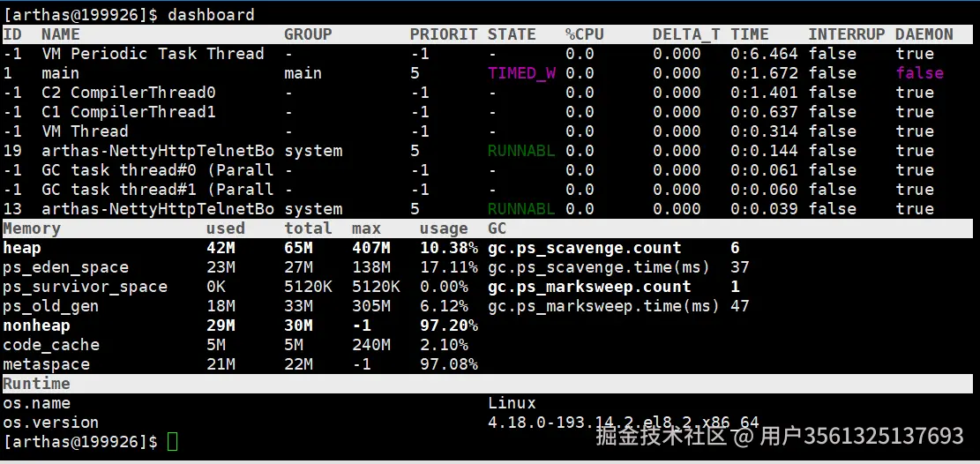Image resolution: width=980 pixels, height=464 pixels.
Task: Click the green cursor at bottom prompt
Action: [x=173, y=441]
